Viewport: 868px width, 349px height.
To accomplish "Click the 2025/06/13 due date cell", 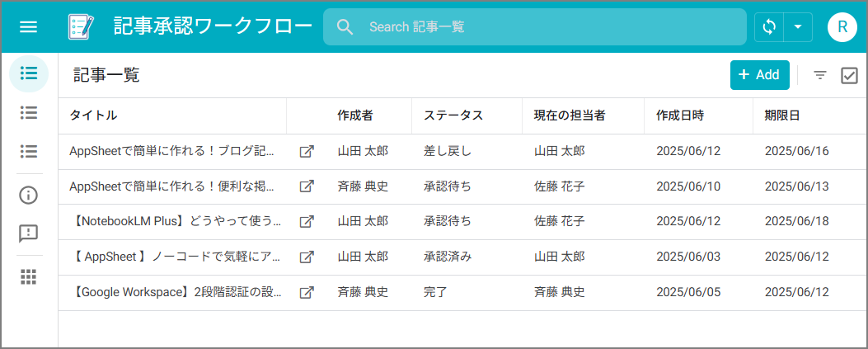I will click(796, 186).
